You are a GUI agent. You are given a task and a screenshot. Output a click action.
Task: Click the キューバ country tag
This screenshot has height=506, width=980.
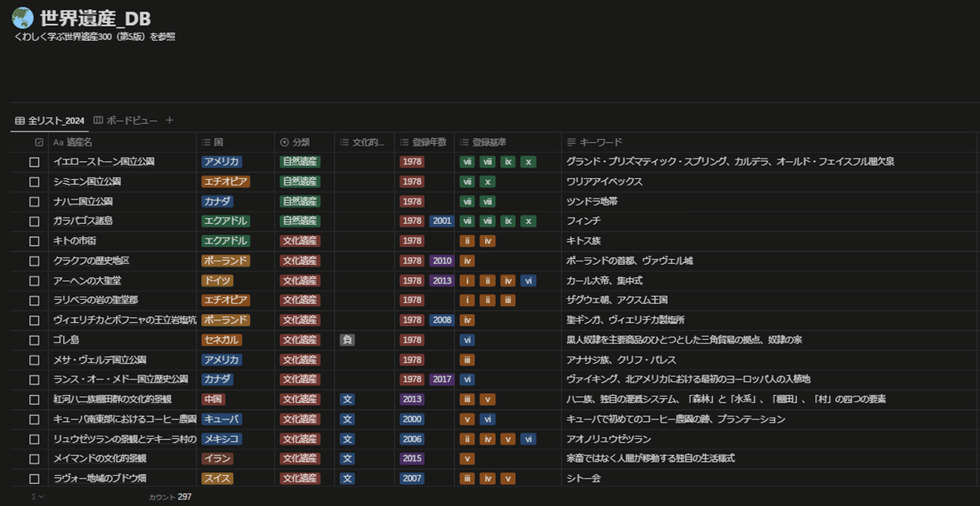(222, 419)
